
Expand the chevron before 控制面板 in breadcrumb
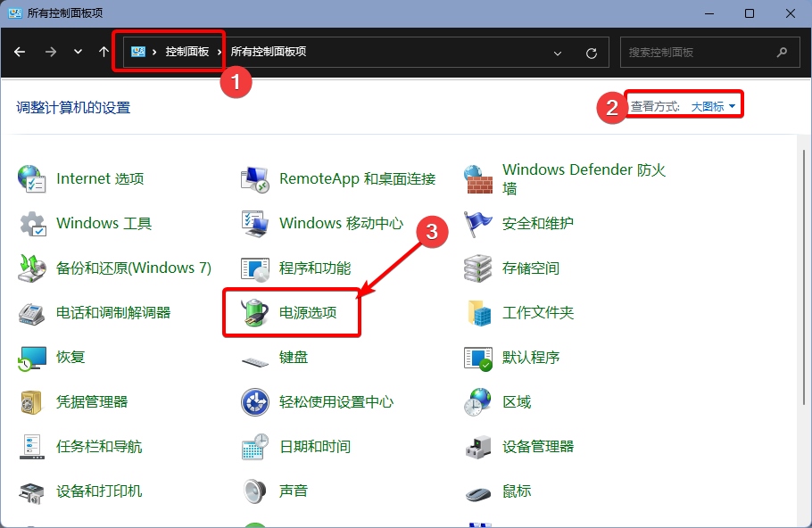click(154, 52)
